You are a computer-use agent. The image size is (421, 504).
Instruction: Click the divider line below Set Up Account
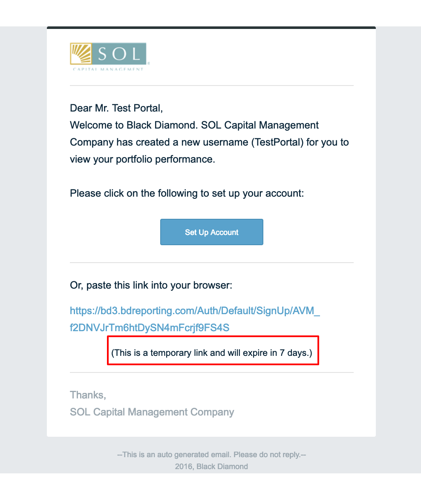coord(211,263)
